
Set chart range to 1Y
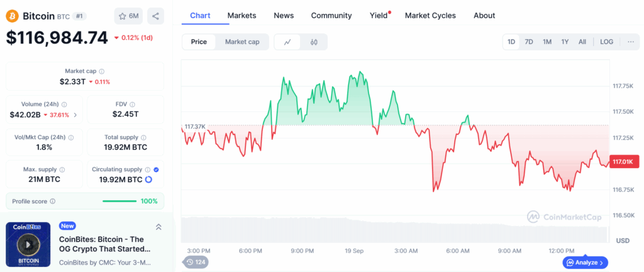[565, 42]
